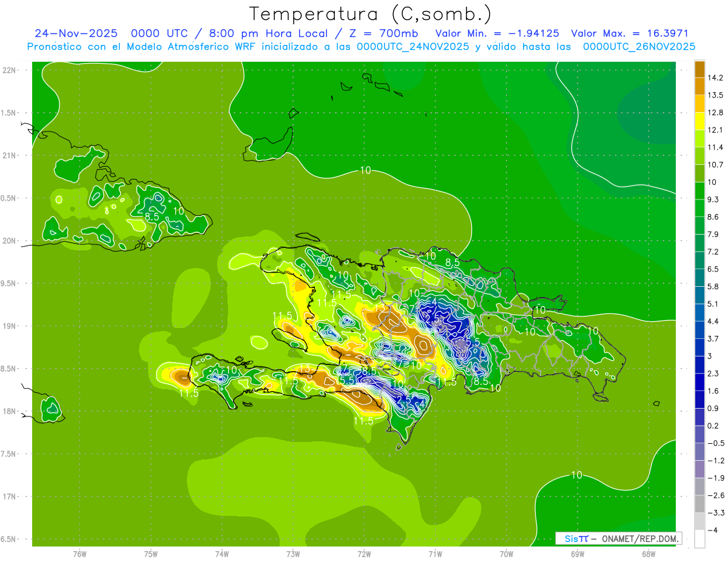Select the "24-Nov-2025" date in the header
728x562 pixels.
(76, 33)
